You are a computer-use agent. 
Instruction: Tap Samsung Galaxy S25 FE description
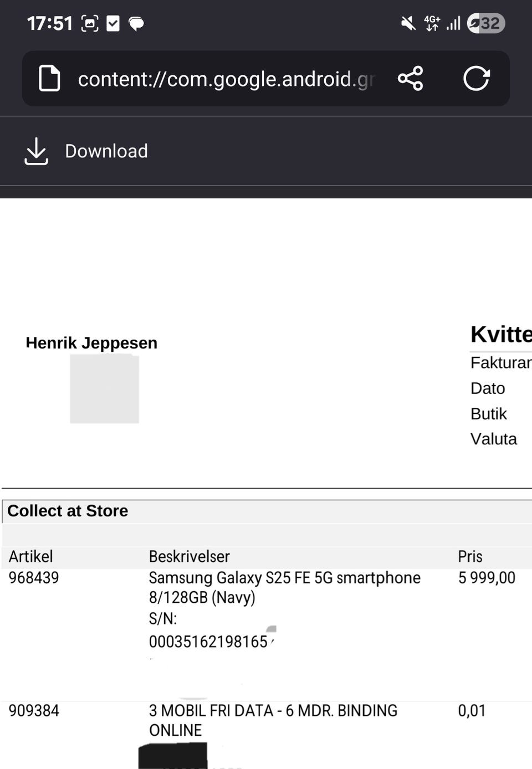pyautogui.click(x=284, y=588)
